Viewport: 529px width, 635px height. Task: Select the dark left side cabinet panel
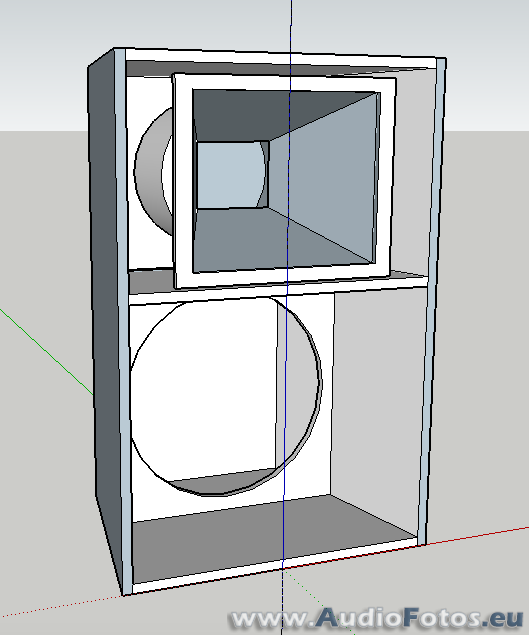(106, 320)
